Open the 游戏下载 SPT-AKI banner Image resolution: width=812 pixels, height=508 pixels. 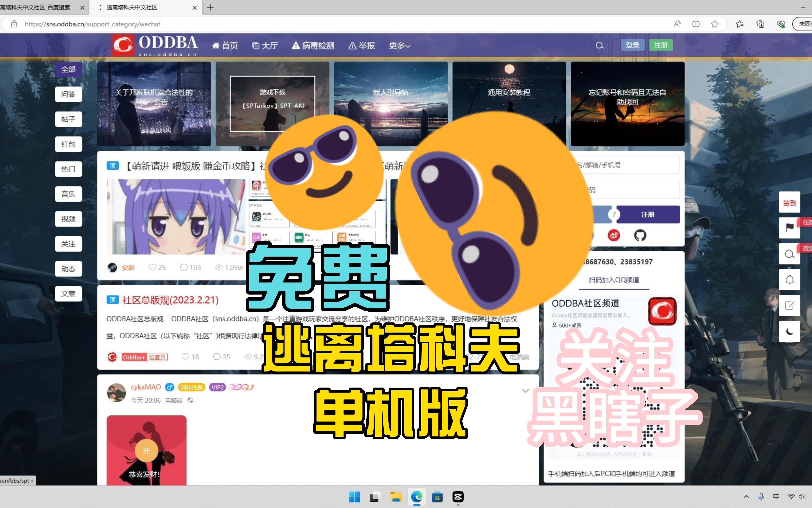[272, 104]
